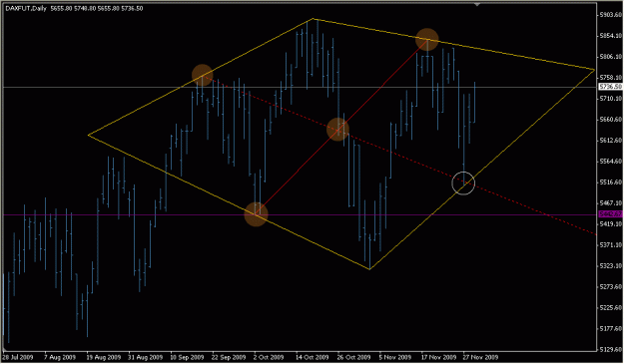Click the 19 Aug 2009 date label

[x=103, y=357]
